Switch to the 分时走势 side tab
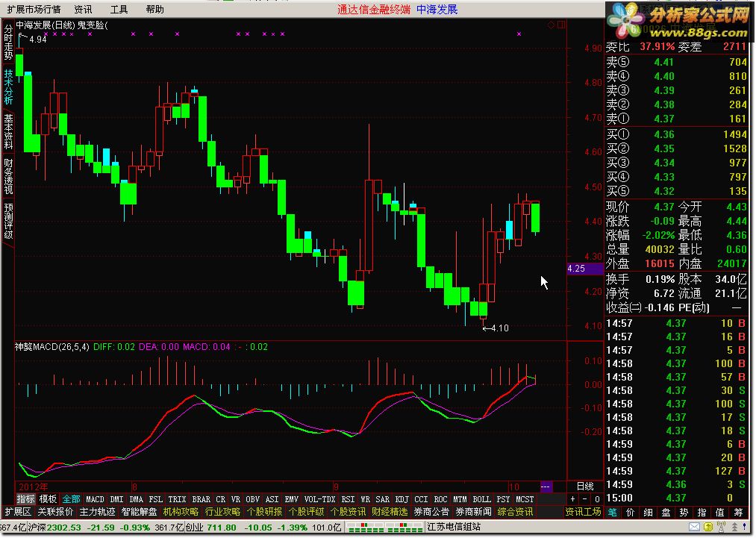Viewport: 756px width, 538px height. click(8, 43)
